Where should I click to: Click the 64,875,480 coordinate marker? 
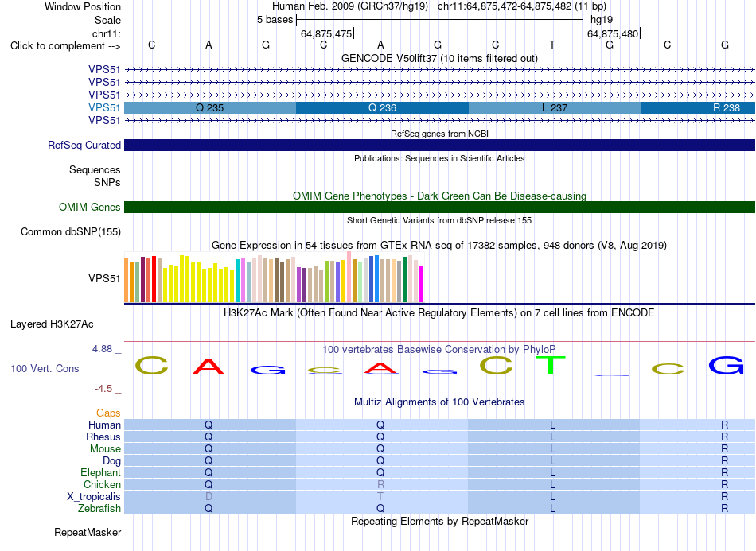613,33
